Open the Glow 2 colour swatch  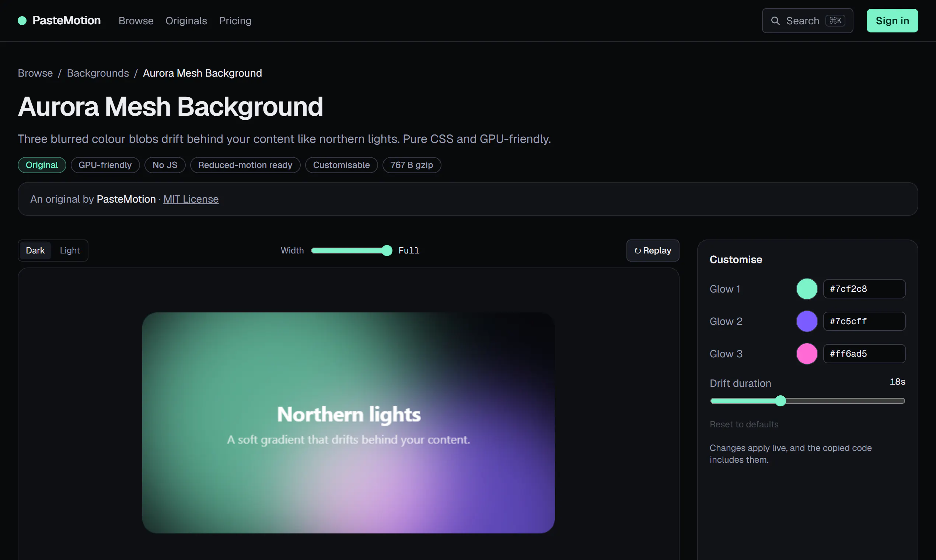click(807, 321)
